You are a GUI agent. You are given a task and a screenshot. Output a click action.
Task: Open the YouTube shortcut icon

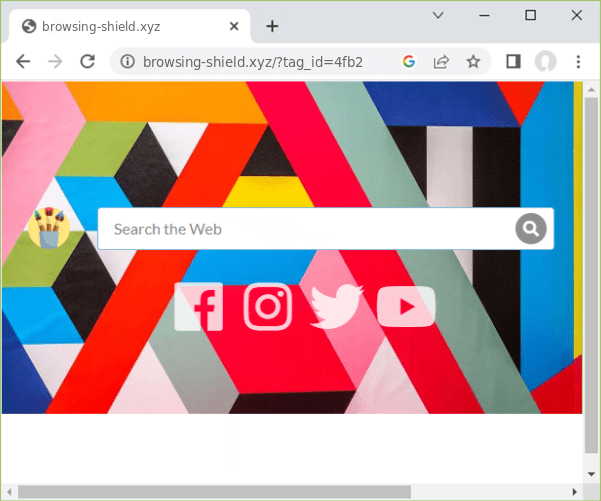(406, 306)
